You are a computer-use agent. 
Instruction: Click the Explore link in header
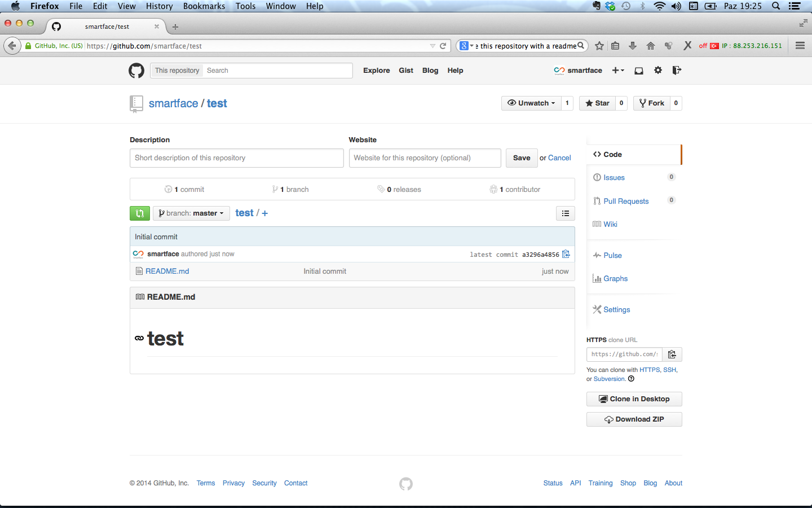pos(377,71)
